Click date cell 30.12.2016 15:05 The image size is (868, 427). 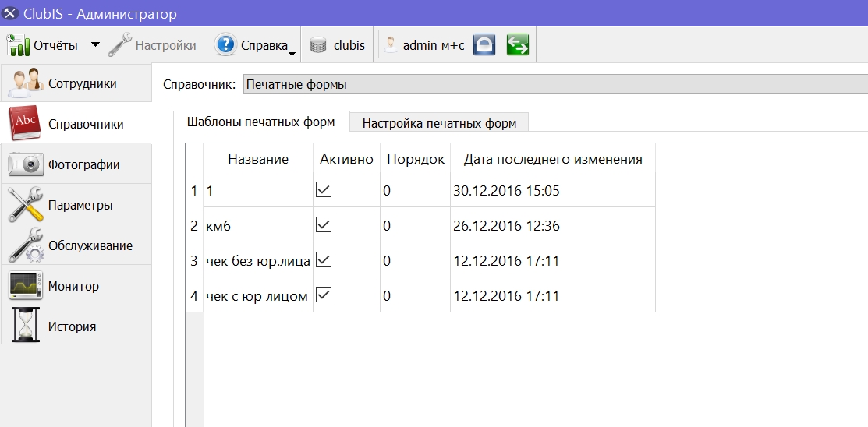click(553, 191)
